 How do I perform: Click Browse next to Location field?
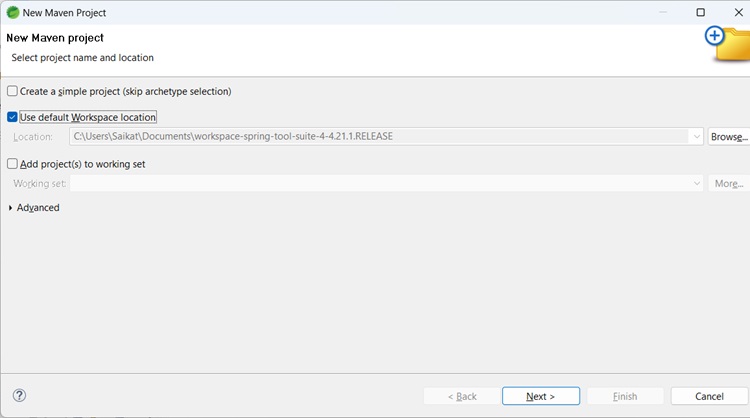[728, 136]
